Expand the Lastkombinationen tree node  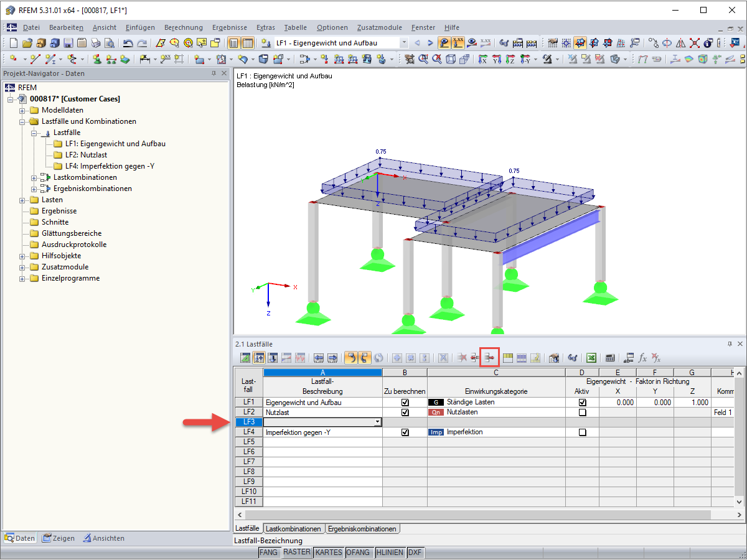[34, 177]
